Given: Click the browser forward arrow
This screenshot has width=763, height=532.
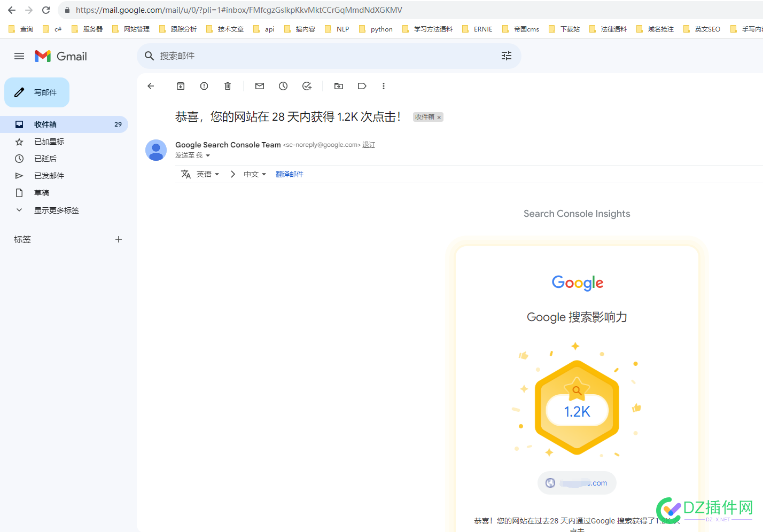Looking at the screenshot, I should point(29,10).
